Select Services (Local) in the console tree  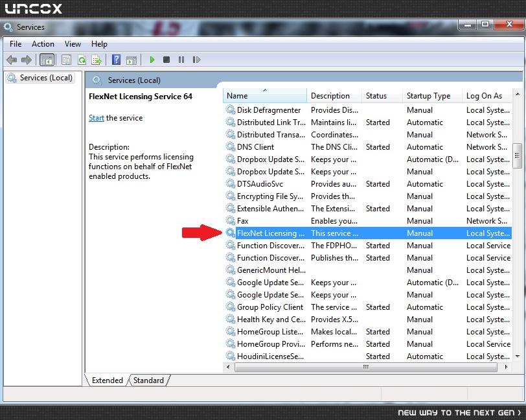(x=40, y=78)
